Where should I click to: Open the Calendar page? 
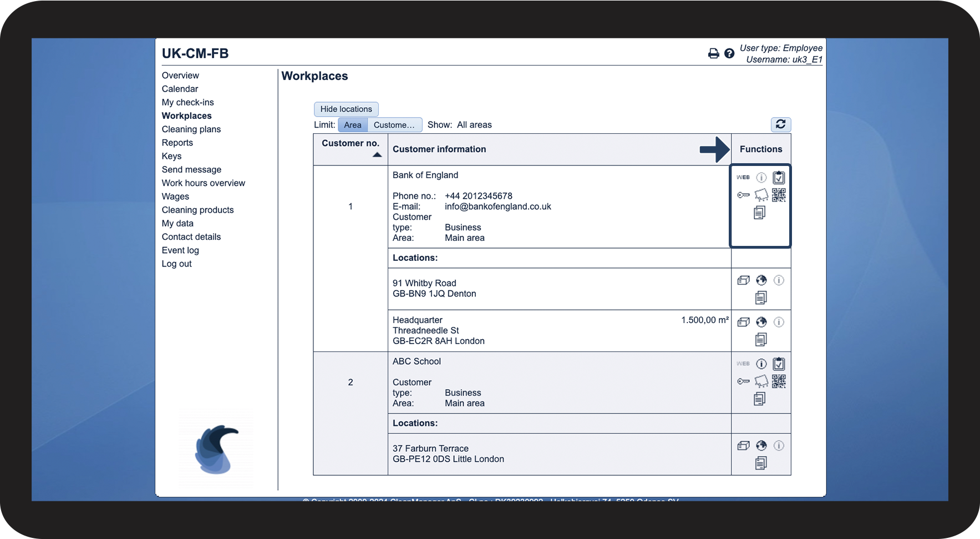coord(180,89)
